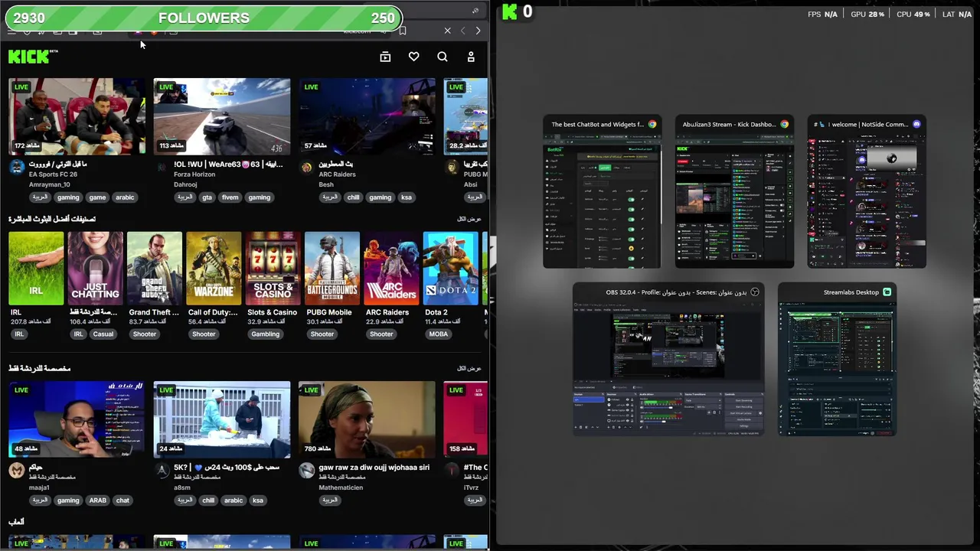This screenshot has width=980, height=551.
Task: Open the 'EA Sports FC 26' game link
Action: (54, 174)
